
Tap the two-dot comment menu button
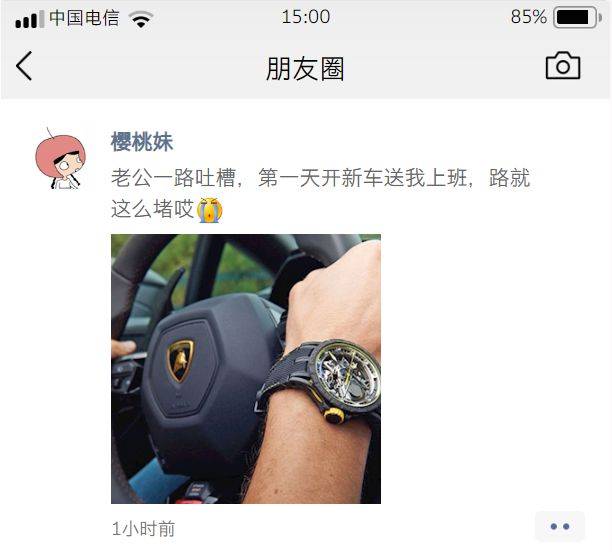coord(560,527)
